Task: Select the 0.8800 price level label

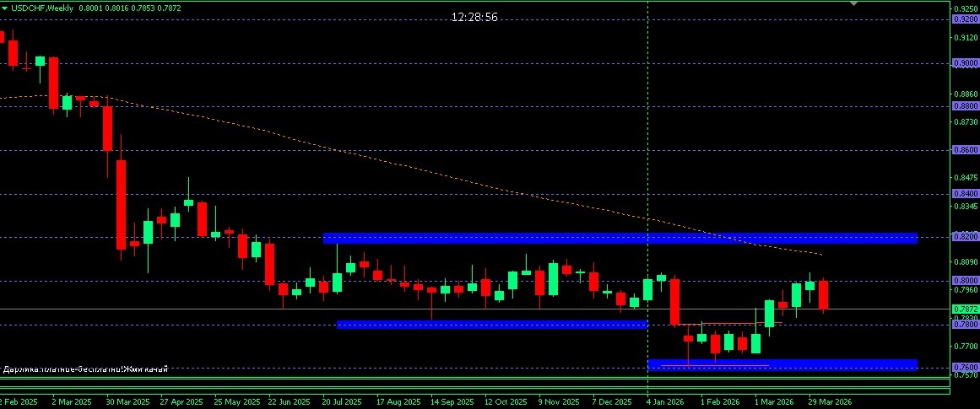Action: [965, 106]
